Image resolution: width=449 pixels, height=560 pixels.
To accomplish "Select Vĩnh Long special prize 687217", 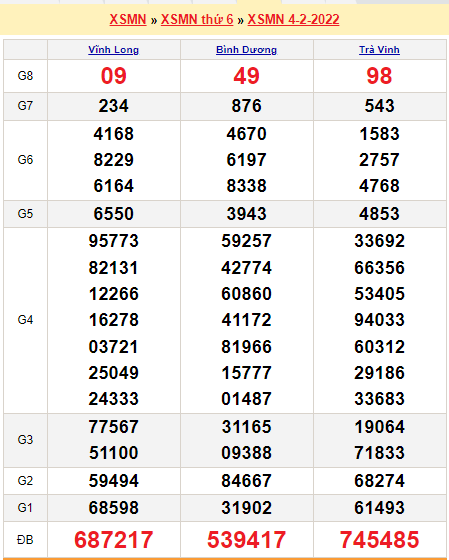I will pyautogui.click(x=114, y=539).
